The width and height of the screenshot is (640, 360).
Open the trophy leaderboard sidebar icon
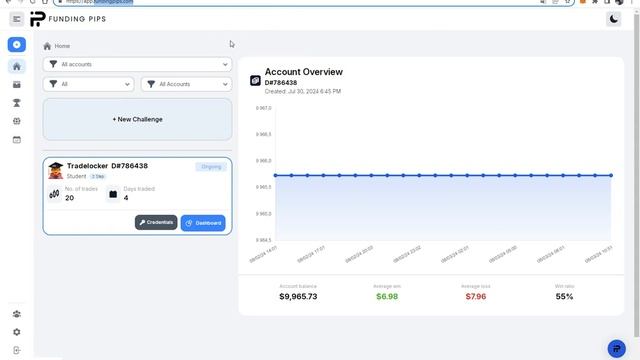17,103
